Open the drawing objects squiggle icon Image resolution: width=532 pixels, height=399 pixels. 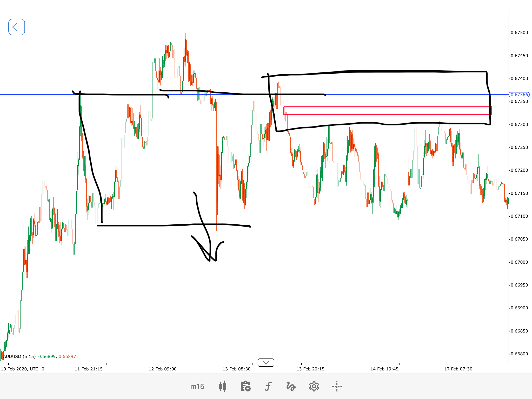pyautogui.click(x=291, y=386)
